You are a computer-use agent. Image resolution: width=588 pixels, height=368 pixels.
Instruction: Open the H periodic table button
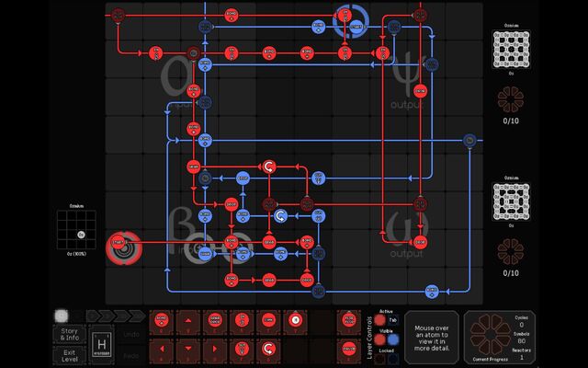pyautogui.click(x=101, y=344)
